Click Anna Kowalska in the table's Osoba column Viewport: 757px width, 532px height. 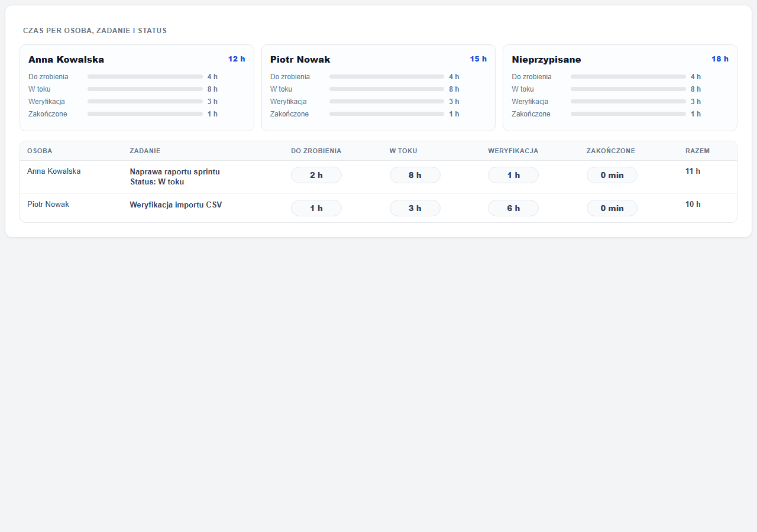[54, 171]
